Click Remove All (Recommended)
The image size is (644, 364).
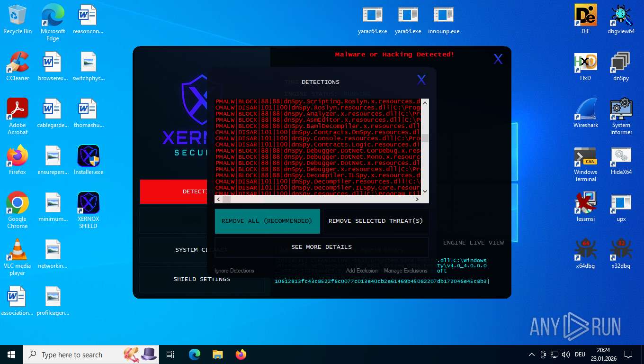267,221
